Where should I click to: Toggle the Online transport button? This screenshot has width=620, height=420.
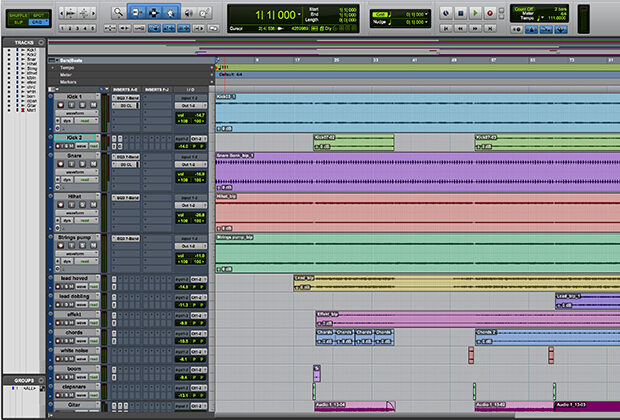pyautogui.click(x=446, y=13)
